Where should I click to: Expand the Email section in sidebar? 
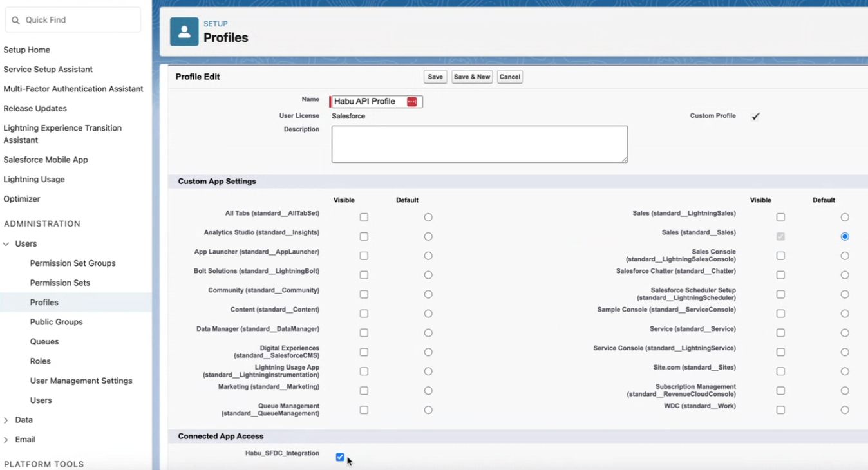6,440
